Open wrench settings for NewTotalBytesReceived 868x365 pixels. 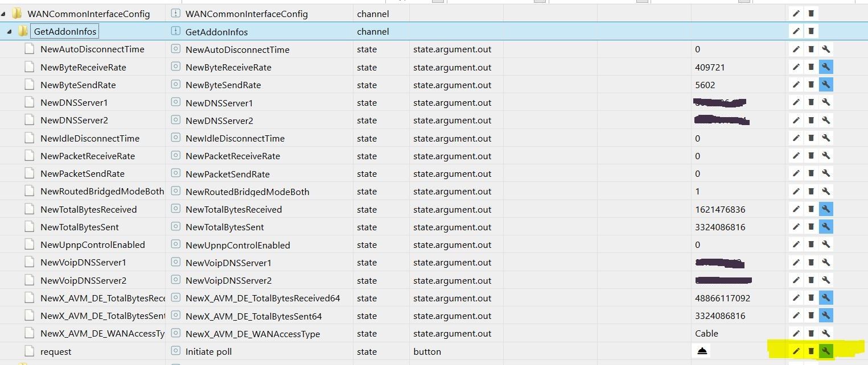826,209
